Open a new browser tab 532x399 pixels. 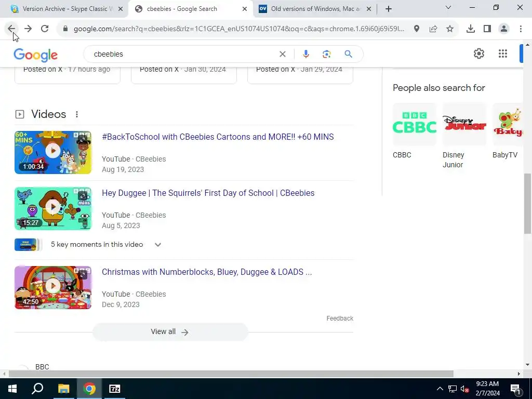pos(389,9)
